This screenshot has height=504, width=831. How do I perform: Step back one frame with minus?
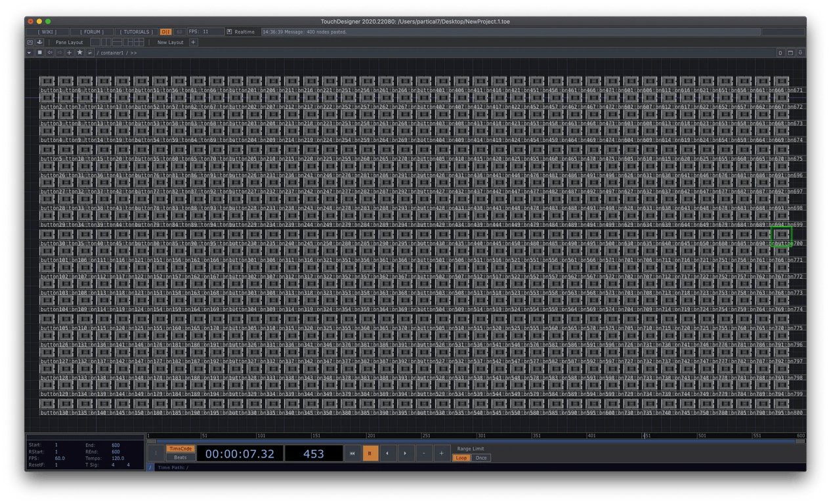[423, 453]
